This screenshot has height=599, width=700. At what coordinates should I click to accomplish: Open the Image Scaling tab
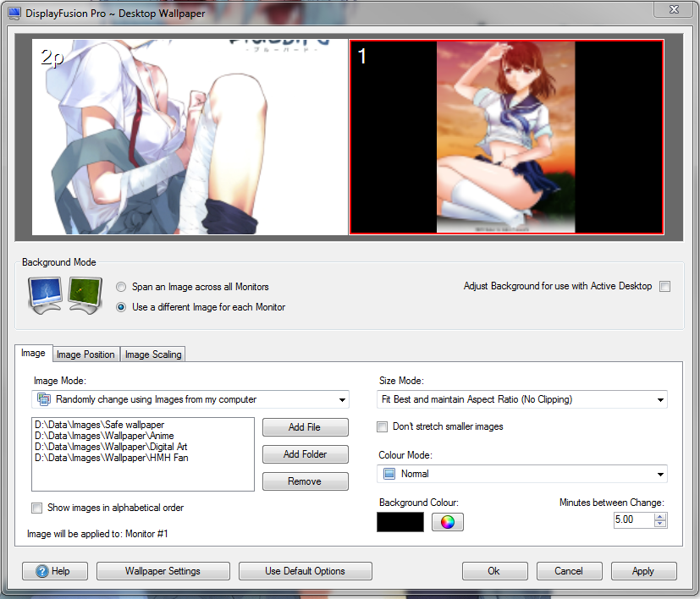click(153, 354)
